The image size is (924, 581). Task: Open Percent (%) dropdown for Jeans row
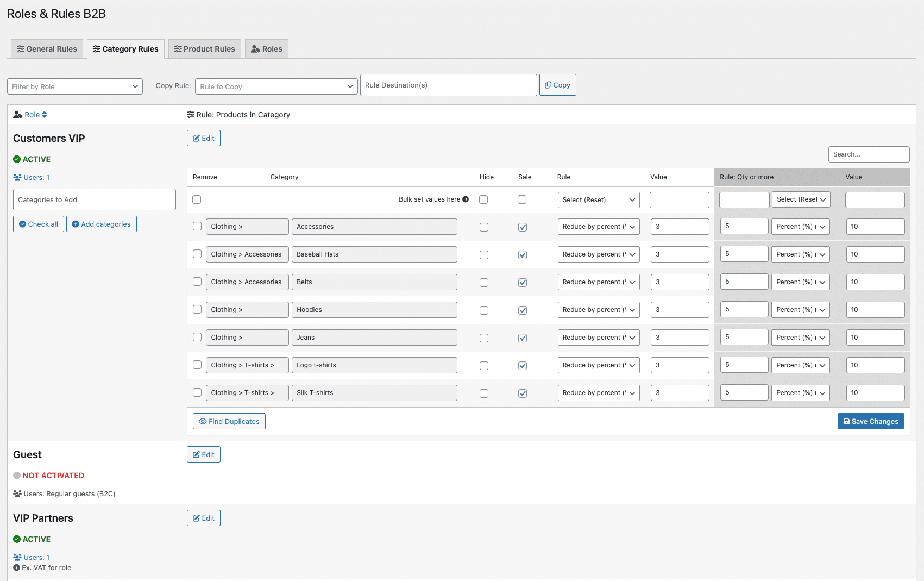pyautogui.click(x=801, y=338)
